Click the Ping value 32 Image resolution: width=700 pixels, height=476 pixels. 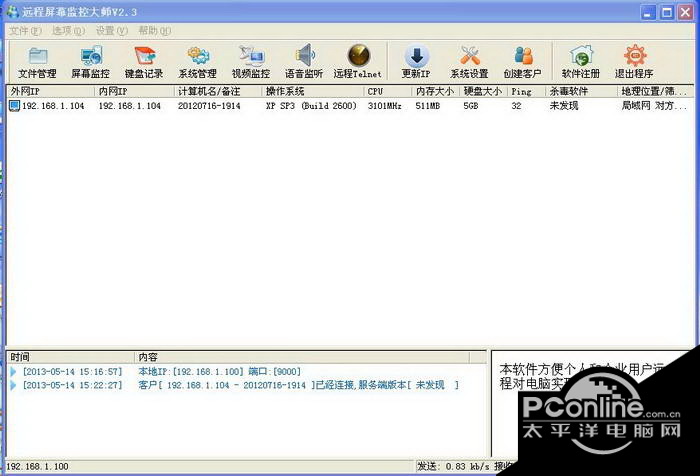[x=516, y=106]
